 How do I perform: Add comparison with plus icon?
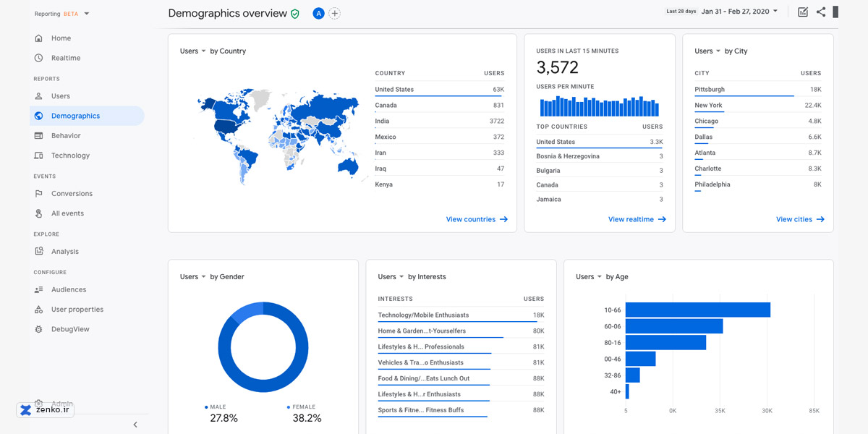pyautogui.click(x=334, y=14)
